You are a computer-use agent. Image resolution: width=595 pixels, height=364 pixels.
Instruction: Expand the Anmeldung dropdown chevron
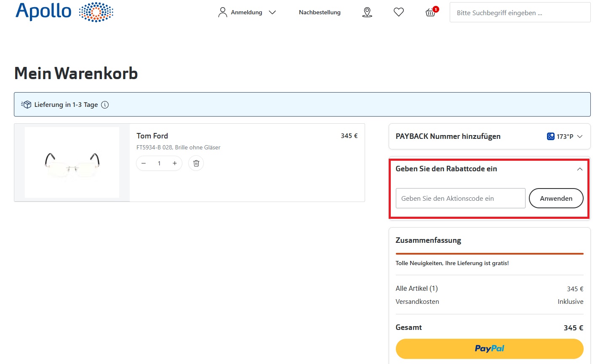pyautogui.click(x=272, y=13)
